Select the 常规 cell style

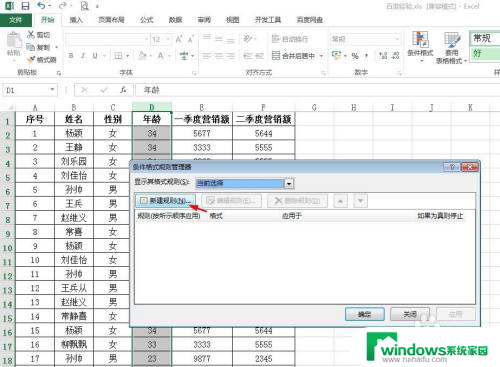click(x=485, y=38)
